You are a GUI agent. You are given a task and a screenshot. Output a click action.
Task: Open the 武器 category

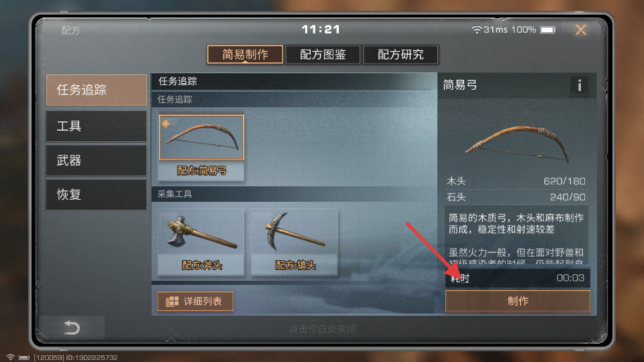(96, 160)
